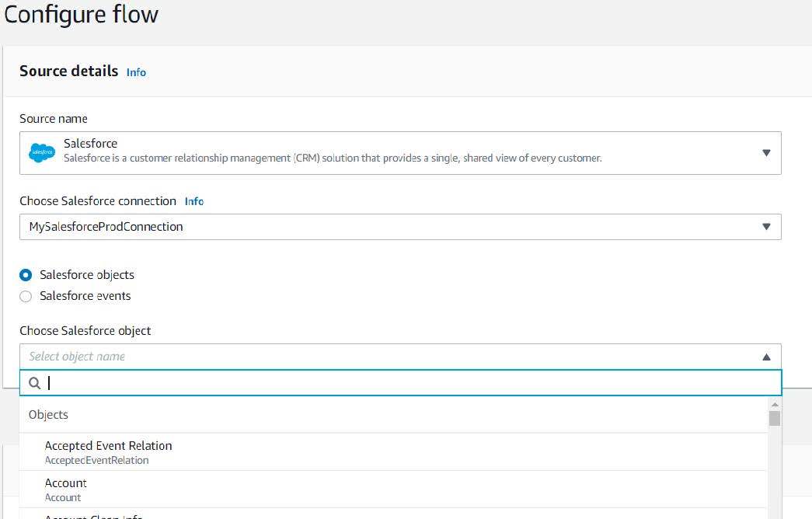Select the Salesforce events radio button
This screenshot has width=812, height=519.
(x=26, y=296)
